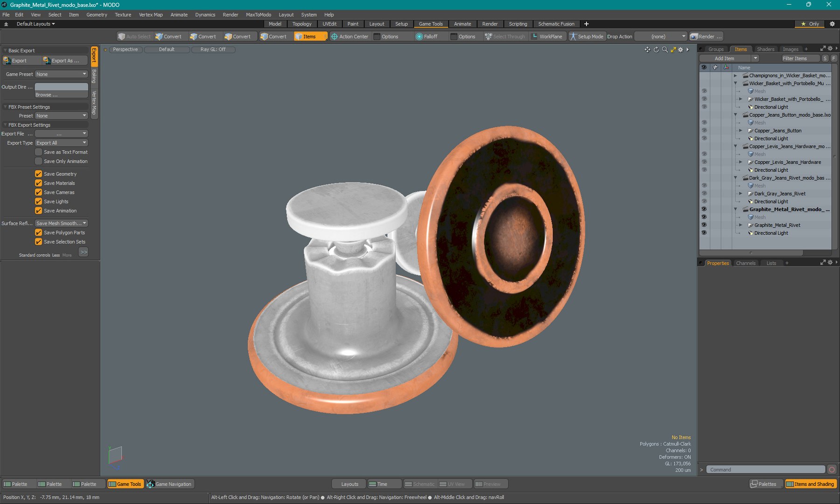The height and width of the screenshot is (504, 840).
Task: Enable Save as Text Format
Action: click(39, 152)
